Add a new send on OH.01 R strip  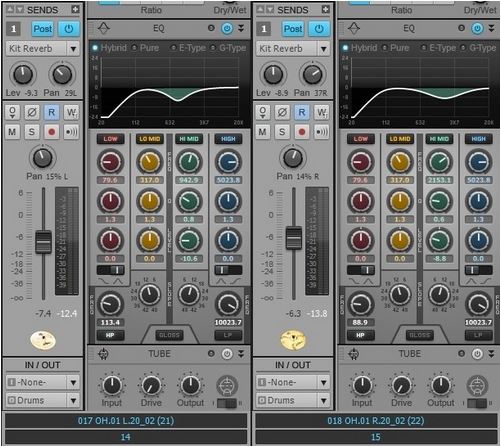click(x=326, y=10)
